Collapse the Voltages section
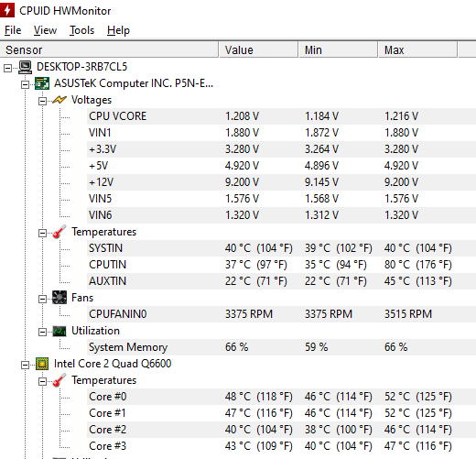The height and width of the screenshot is (459, 476). click(42, 101)
